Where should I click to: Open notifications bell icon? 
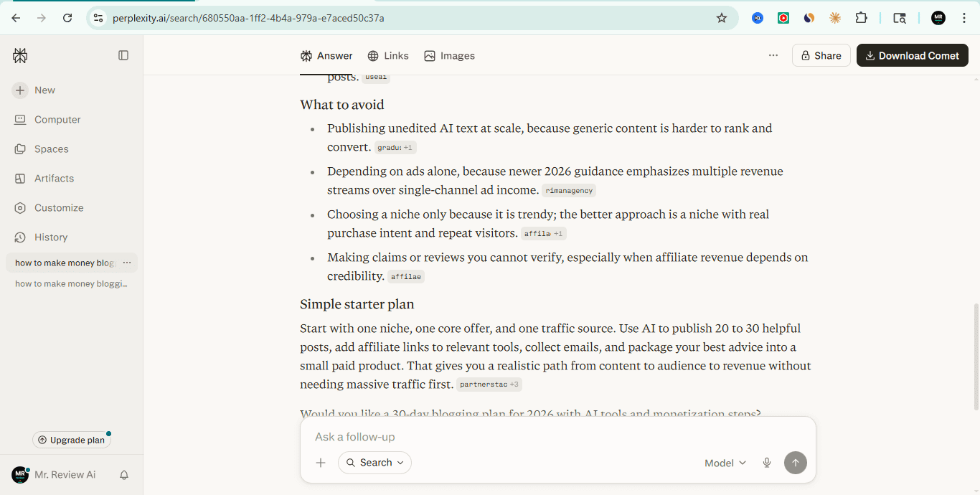tap(124, 475)
